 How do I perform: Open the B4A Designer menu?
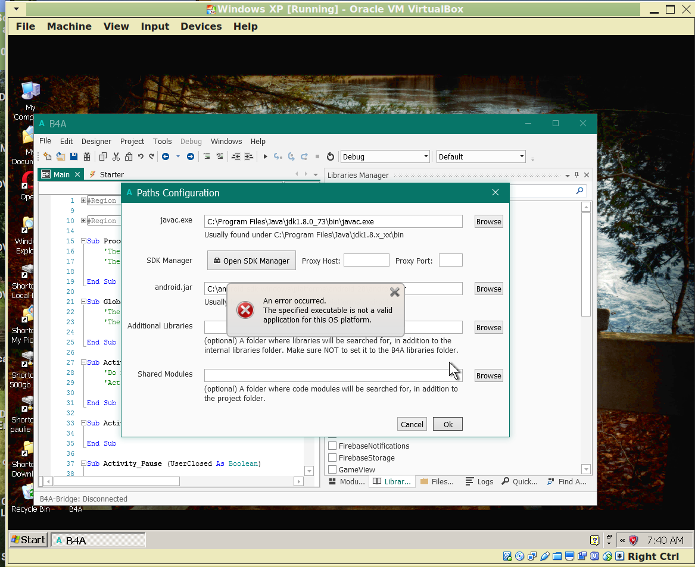click(x=96, y=141)
